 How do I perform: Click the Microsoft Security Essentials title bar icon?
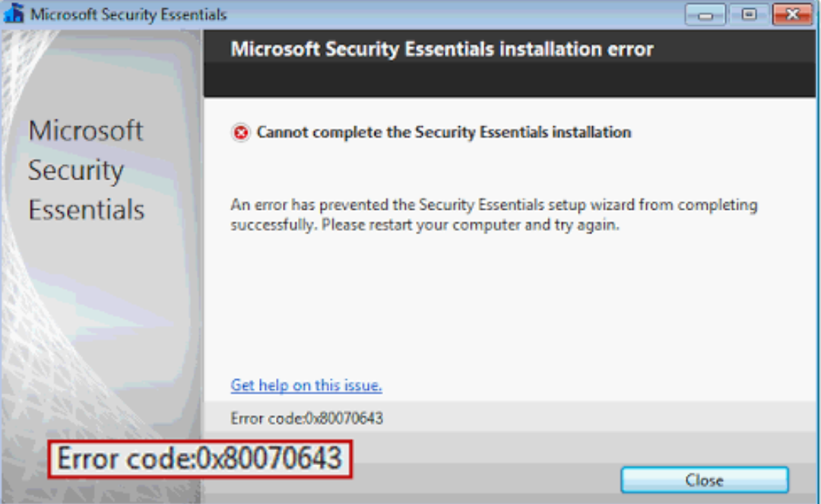13,13
